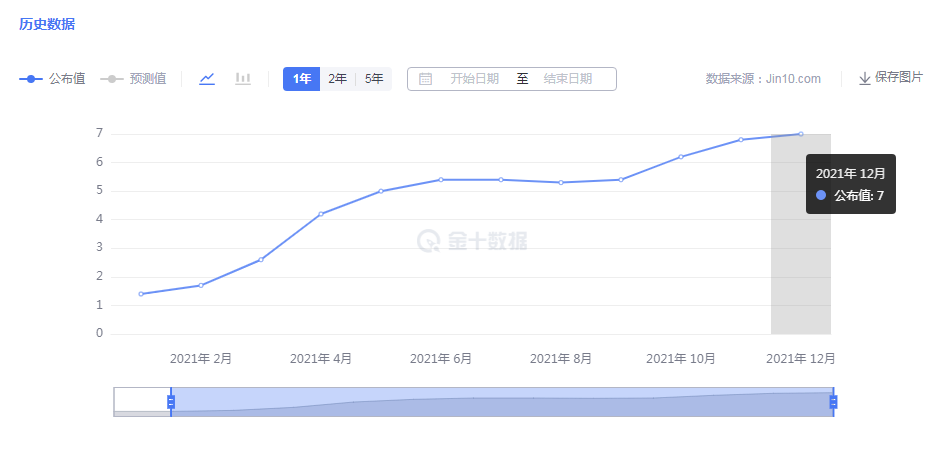
Task: Click the left handle of zoom slider
Action: point(171,402)
